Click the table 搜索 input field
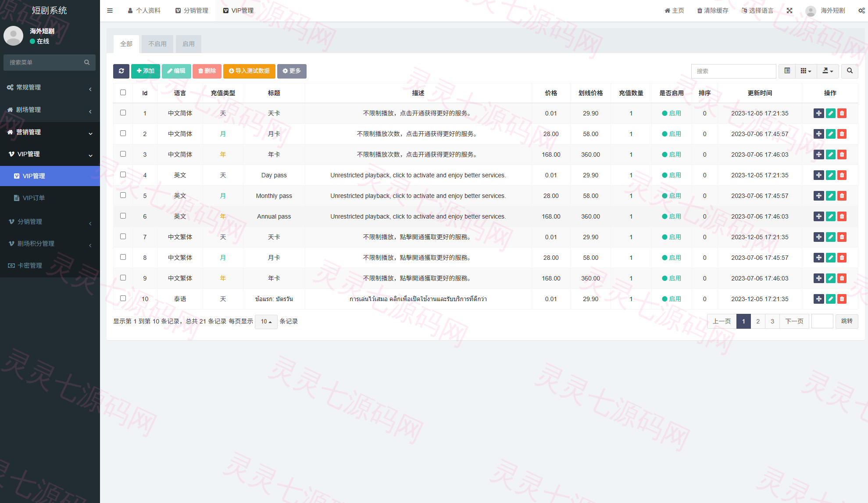Image resolution: width=868 pixels, height=503 pixels. pyautogui.click(x=733, y=71)
